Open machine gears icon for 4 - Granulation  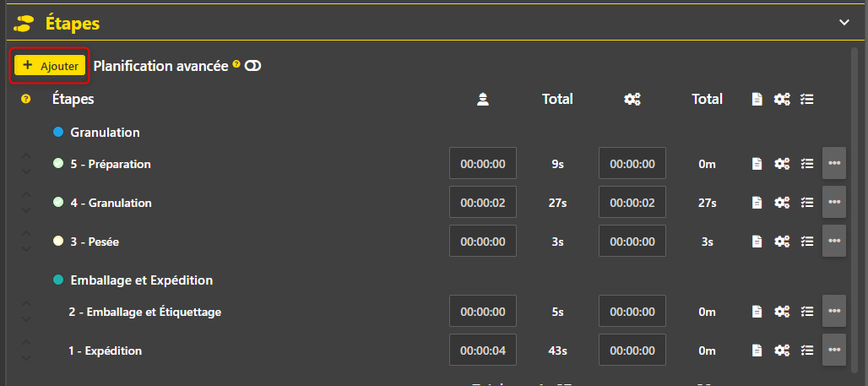coord(782,202)
